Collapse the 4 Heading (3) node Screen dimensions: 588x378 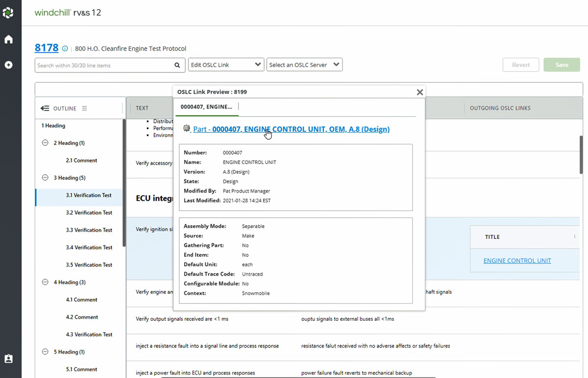(45, 282)
